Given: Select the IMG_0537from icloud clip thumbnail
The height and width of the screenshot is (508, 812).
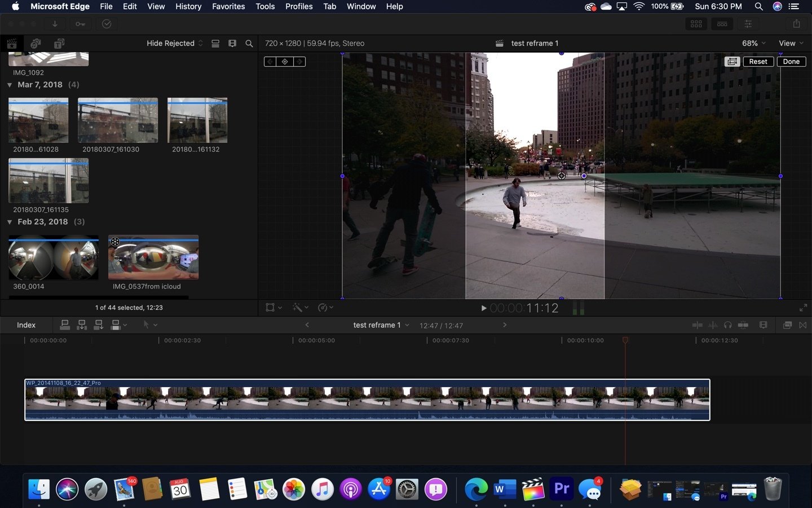Looking at the screenshot, I should (153, 257).
